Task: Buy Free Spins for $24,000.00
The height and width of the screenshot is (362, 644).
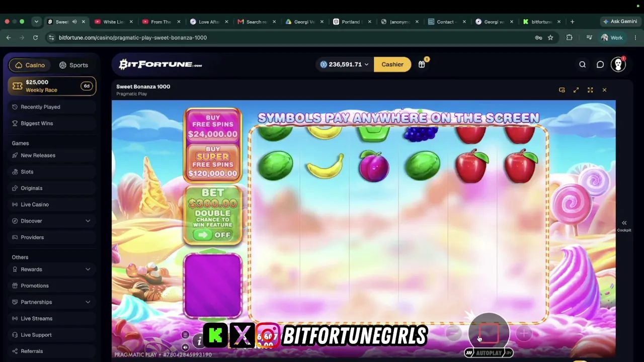Action: tap(213, 126)
